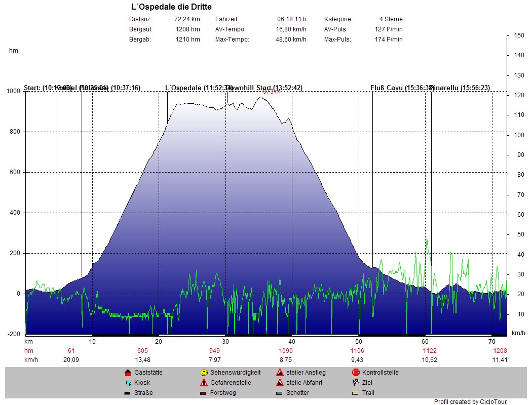
Task: Click the dark red Forstweg swatch
Action: point(204,393)
